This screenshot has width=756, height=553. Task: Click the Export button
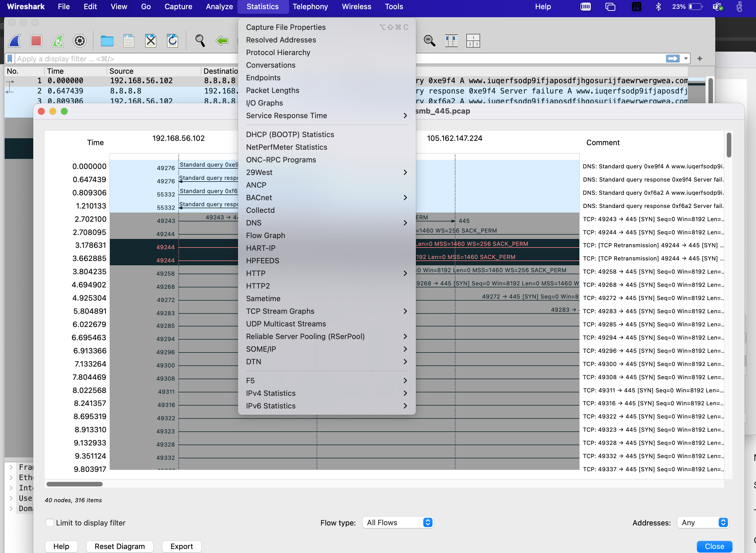click(x=181, y=546)
